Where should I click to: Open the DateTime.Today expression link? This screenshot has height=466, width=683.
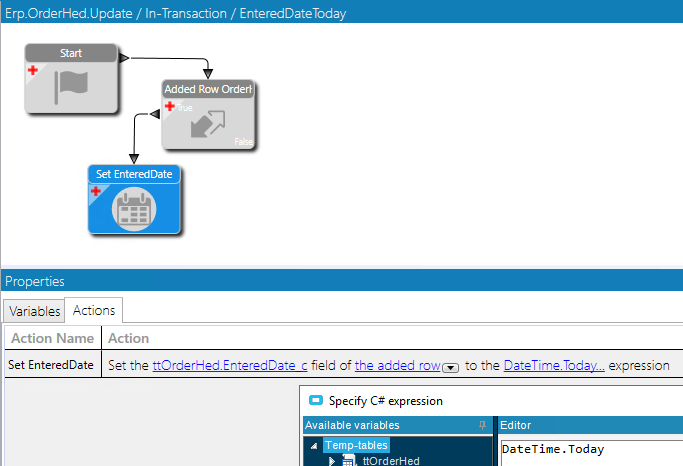pos(554,365)
